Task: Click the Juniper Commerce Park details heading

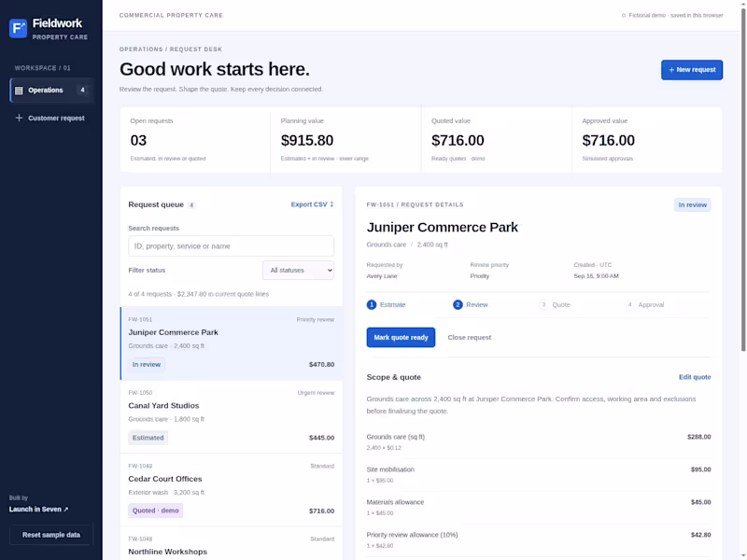Action: (x=442, y=227)
